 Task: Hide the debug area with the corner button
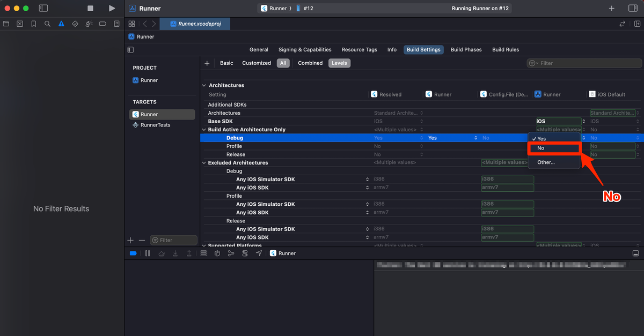[x=636, y=253]
